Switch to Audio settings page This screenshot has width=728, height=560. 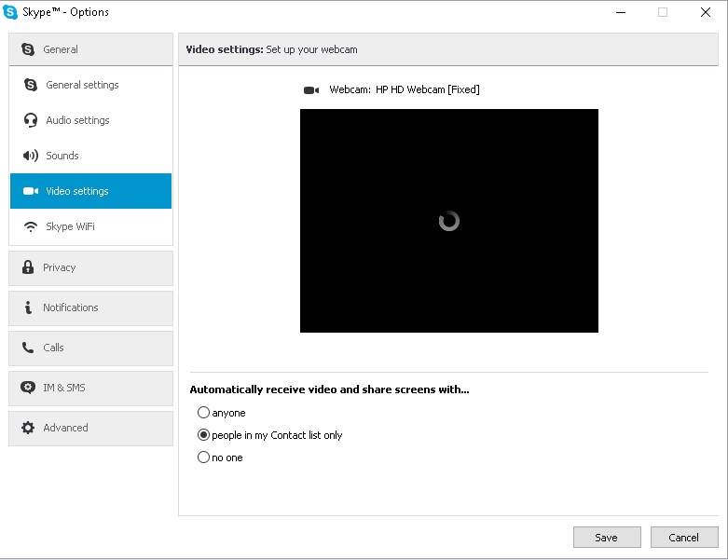coord(91,120)
